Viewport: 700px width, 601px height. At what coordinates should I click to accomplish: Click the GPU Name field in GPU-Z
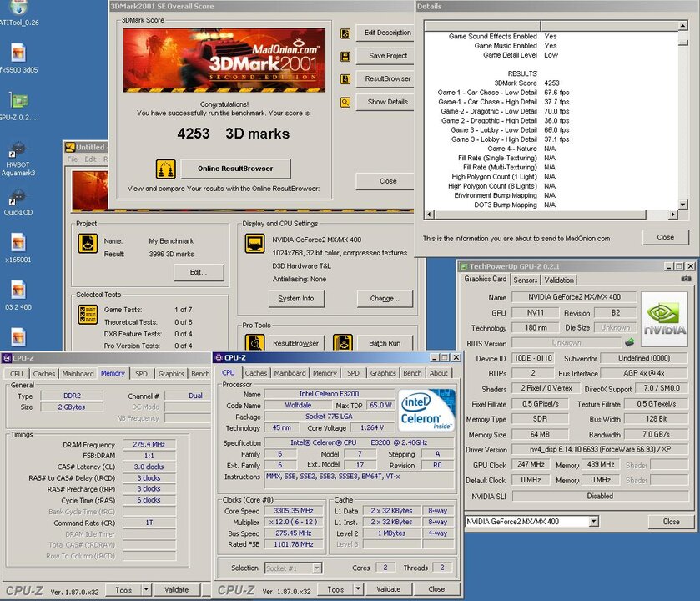pyautogui.click(x=574, y=297)
